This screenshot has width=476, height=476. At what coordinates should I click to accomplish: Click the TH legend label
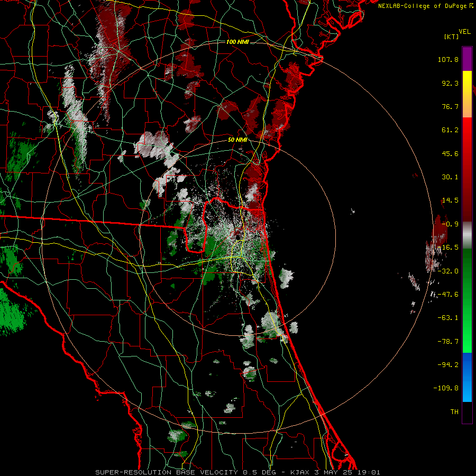click(454, 412)
